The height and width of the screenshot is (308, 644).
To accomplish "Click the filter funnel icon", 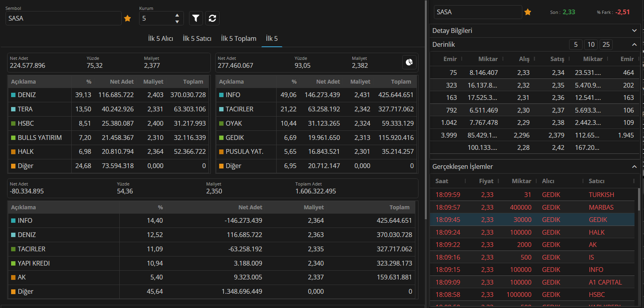I will [196, 18].
